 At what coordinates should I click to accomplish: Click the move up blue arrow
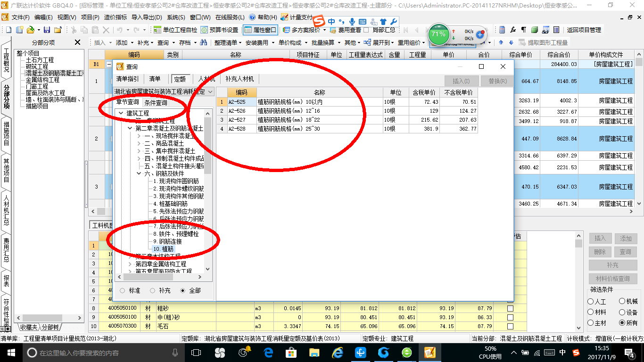(501, 42)
